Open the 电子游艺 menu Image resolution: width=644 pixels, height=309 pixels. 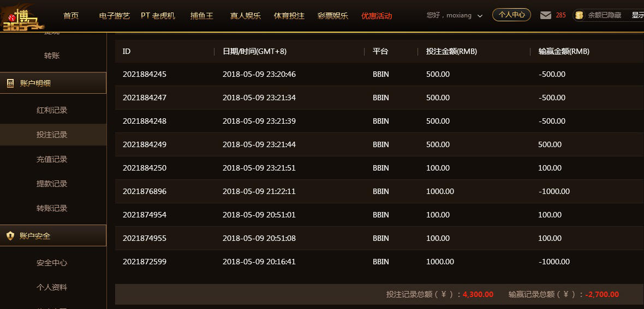[115, 16]
